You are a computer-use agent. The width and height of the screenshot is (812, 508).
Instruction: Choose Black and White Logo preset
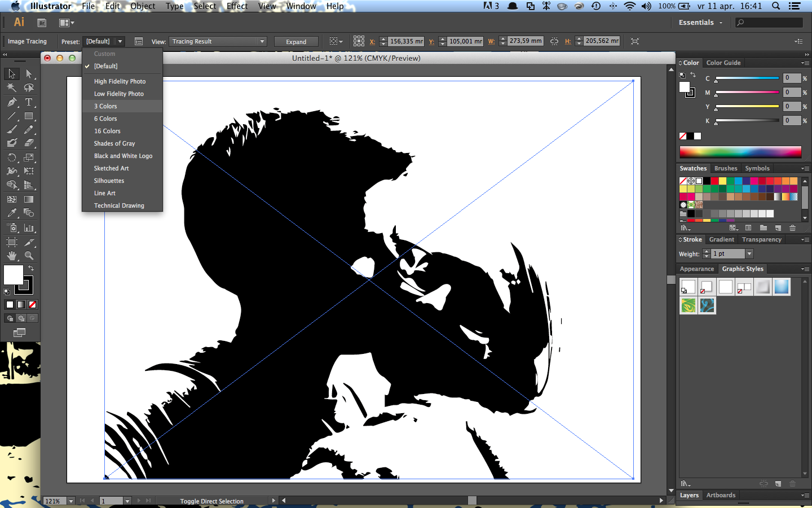point(122,156)
